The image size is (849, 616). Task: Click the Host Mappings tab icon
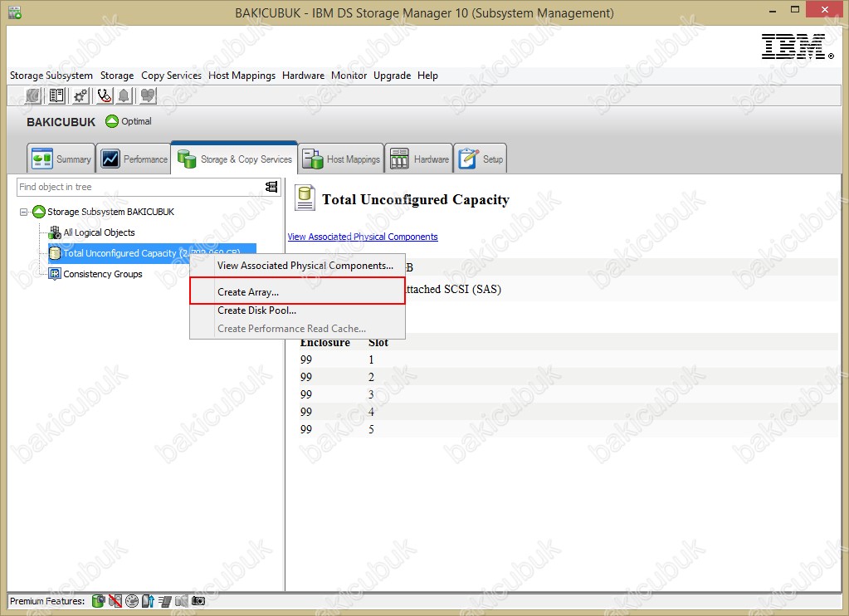point(312,159)
